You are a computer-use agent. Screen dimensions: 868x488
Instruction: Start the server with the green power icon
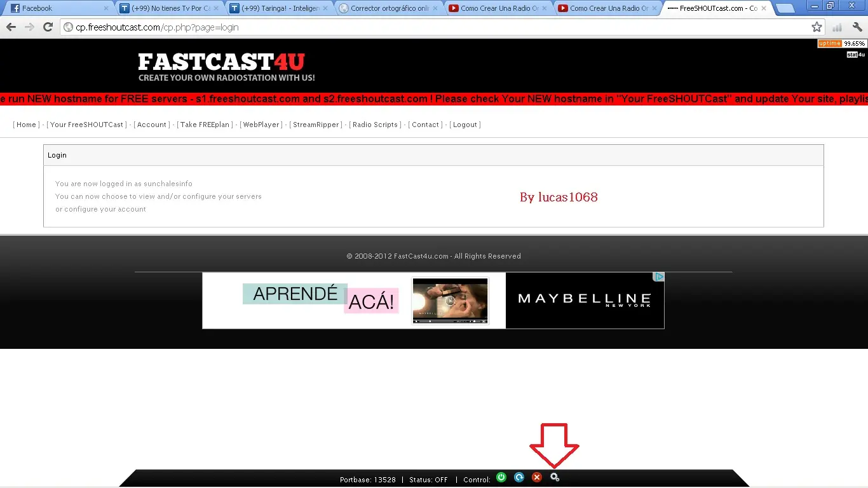coord(501,477)
